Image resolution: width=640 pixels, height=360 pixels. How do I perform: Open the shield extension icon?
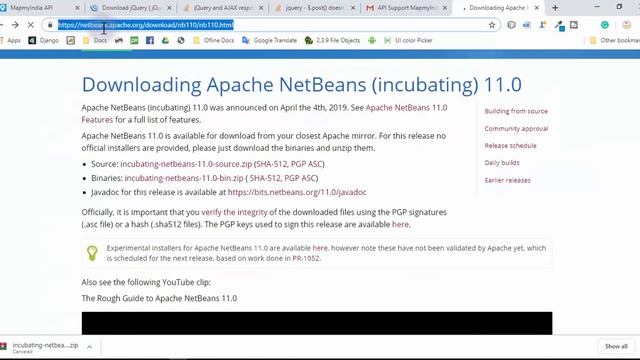[511, 25]
